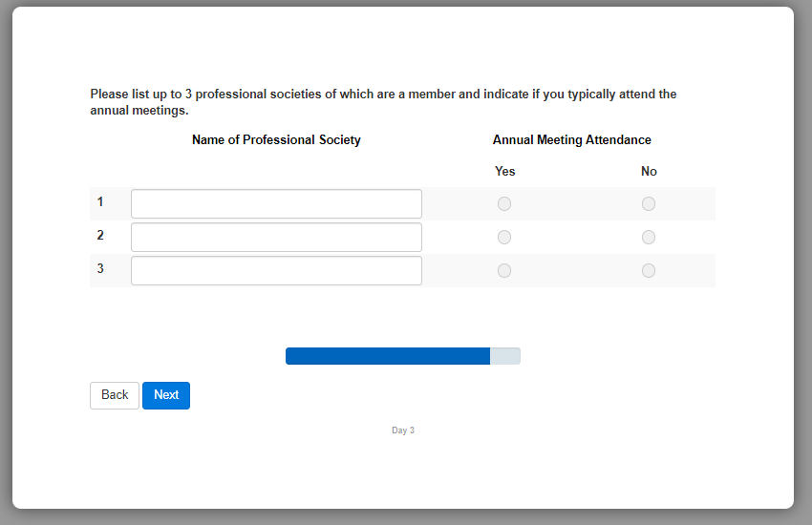Viewport: 812px width, 525px height.
Task: Select No for society 1 attendance
Action: pos(649,204)
